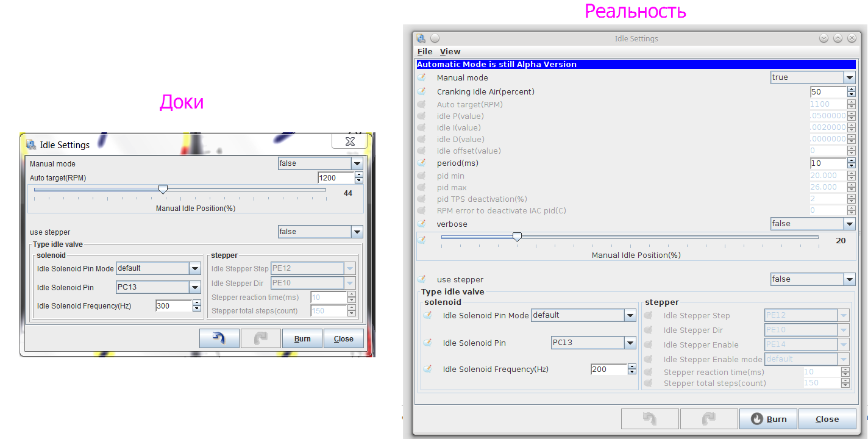
Task: Click the Cranking Idle Air field showing 50
Action: [828, 92]
